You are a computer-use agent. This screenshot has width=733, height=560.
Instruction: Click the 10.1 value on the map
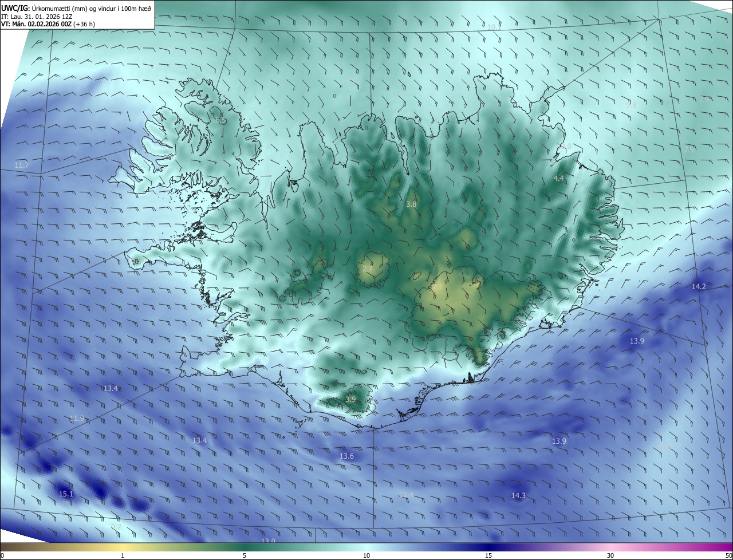495,27
